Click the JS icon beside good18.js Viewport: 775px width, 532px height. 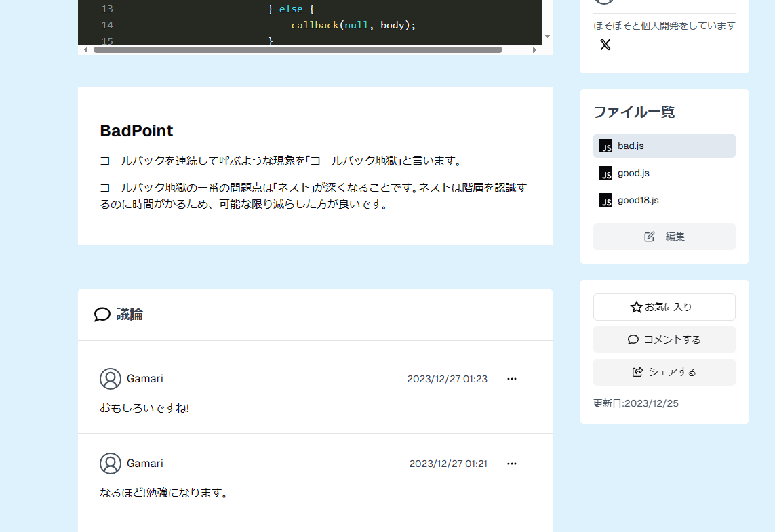(x=605, y=200)
